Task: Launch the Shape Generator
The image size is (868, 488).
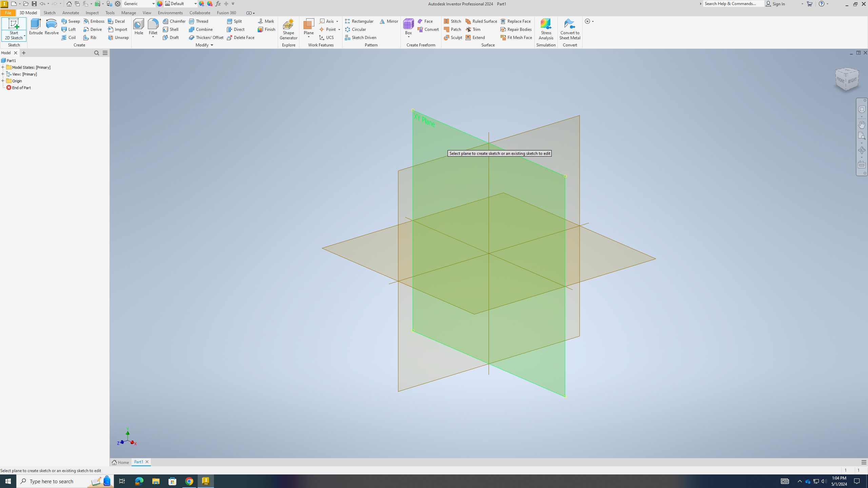Action: [x=288, y=29]
